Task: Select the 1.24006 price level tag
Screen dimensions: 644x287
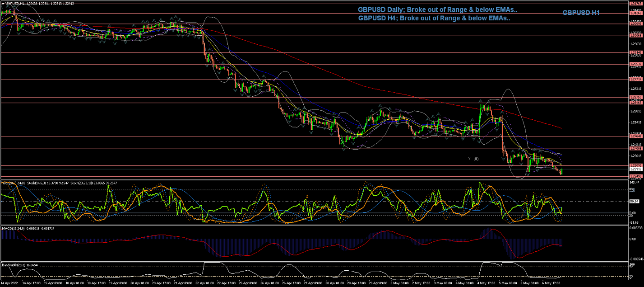Action: click(x=635, y=148)
